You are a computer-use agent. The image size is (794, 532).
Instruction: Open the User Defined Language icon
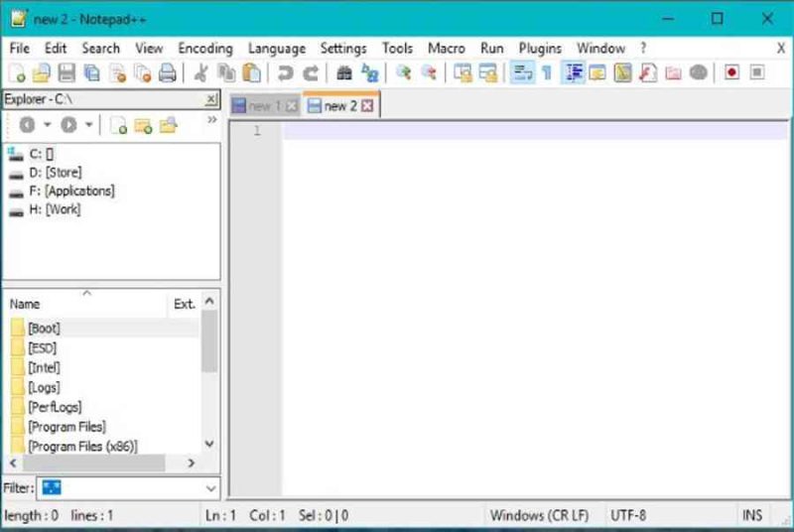597,72
